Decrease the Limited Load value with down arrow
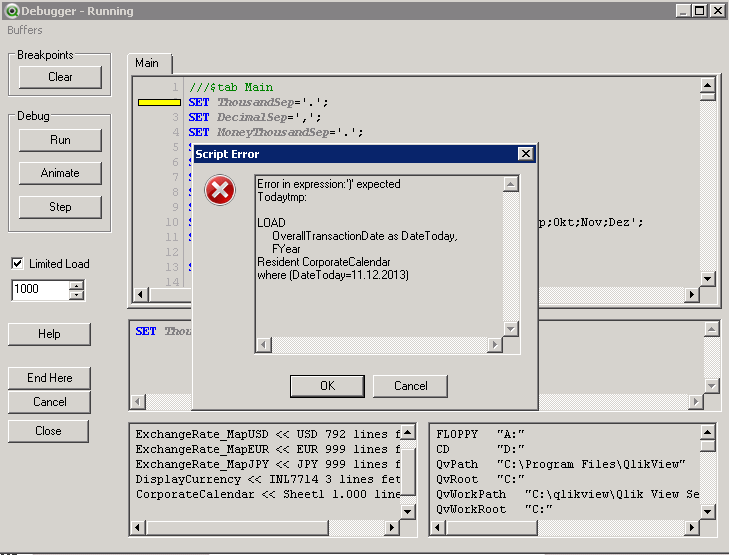729x555 pixels. point(76,295)
